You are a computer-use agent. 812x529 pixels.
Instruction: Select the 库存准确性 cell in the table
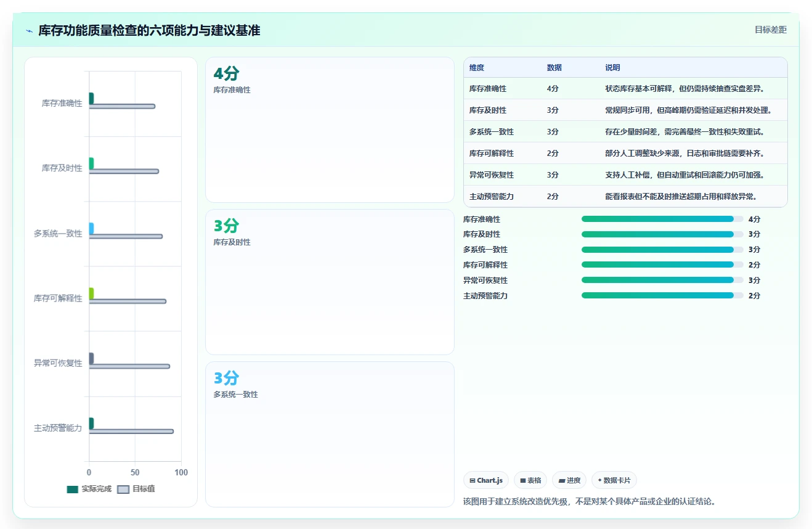click(488, 89)
